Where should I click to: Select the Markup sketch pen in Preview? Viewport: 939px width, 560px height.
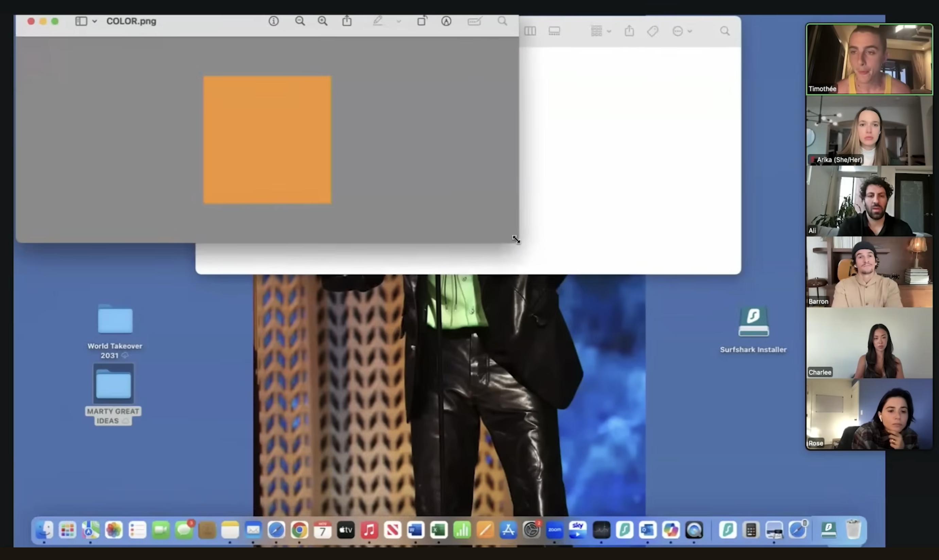379,21
